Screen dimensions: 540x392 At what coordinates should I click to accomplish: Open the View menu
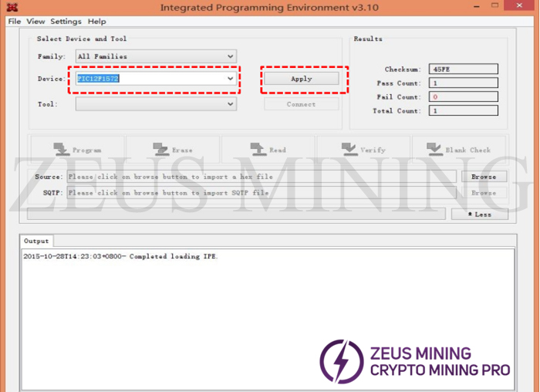tap(35, 22)
